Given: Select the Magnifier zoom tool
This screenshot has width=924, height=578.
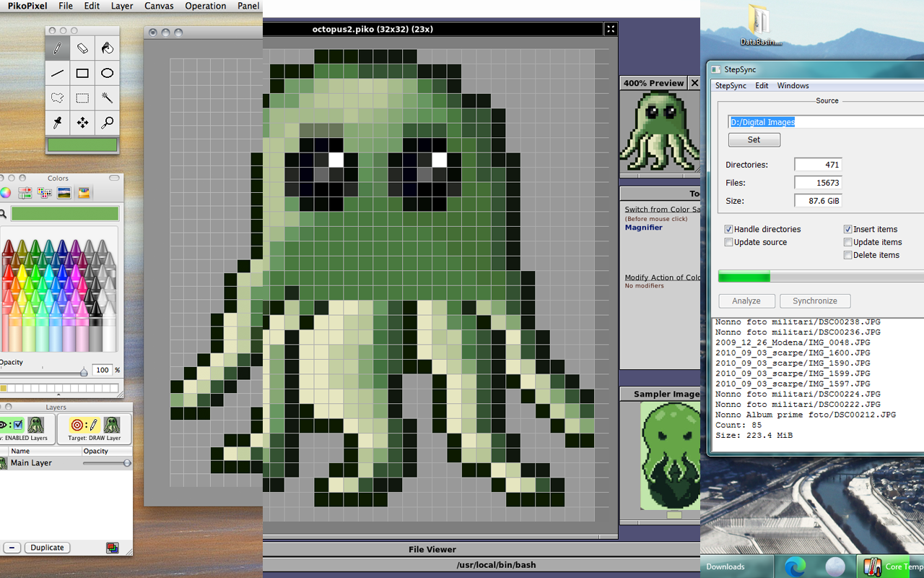Looking at the screenshot, I should (x=107, y=123).
